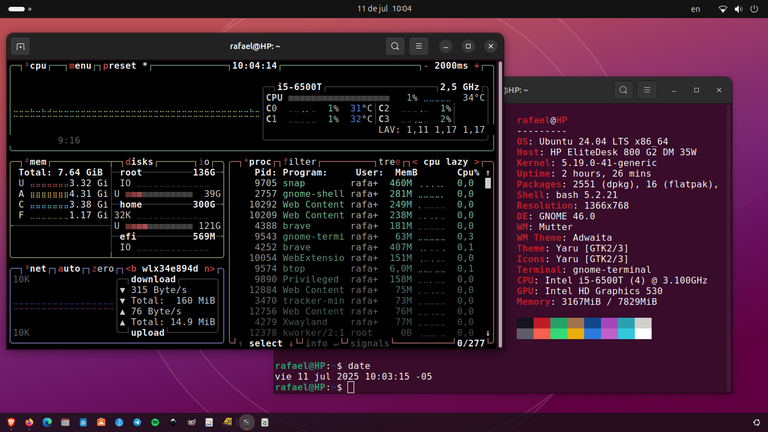Open Microsoft Edge from the dock
Screen dimensions: 768x432
tap(47, 422)
